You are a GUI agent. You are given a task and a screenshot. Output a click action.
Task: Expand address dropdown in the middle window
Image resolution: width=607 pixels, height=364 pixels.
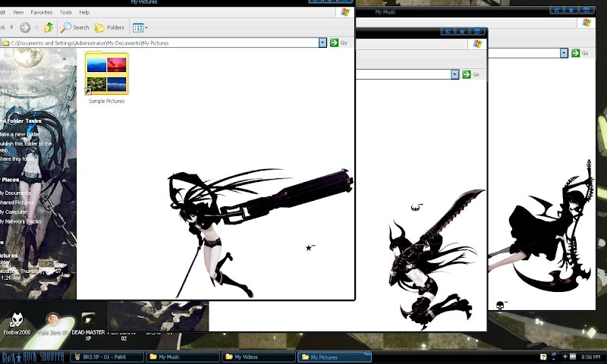[454, 74]
